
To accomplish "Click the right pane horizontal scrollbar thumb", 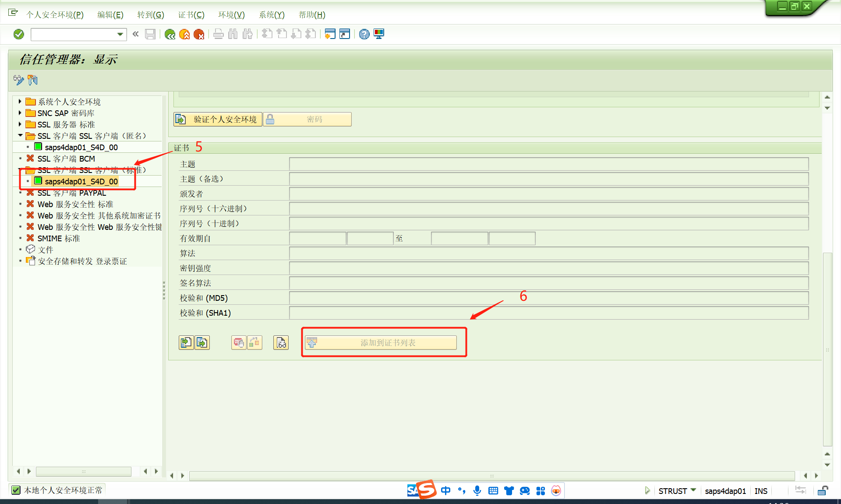I will (x=492, y=476).
